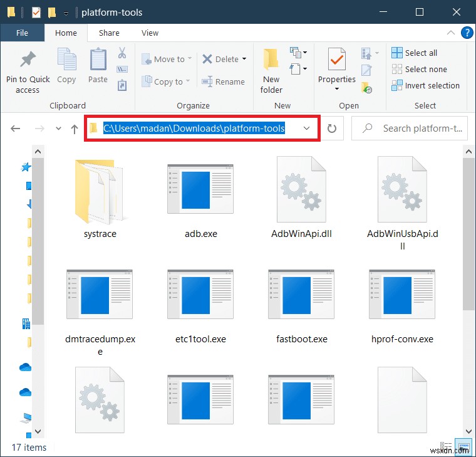
Task: Click the Desktop icon in sidebar
Action: coord(29,186)
